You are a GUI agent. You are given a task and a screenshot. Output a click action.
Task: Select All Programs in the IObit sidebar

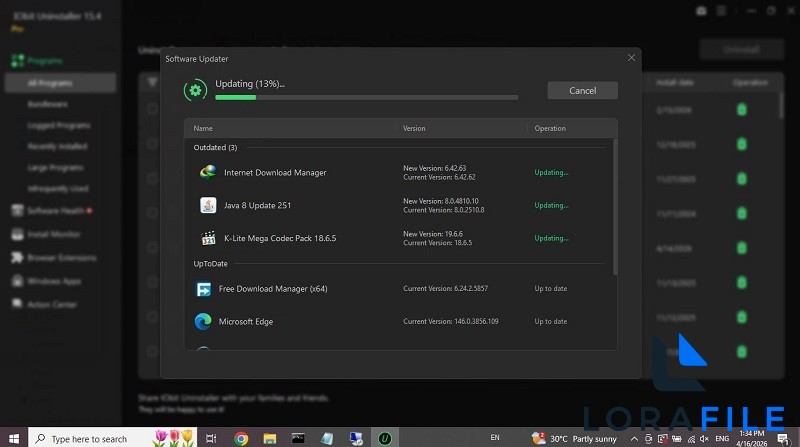click(60, 83)
